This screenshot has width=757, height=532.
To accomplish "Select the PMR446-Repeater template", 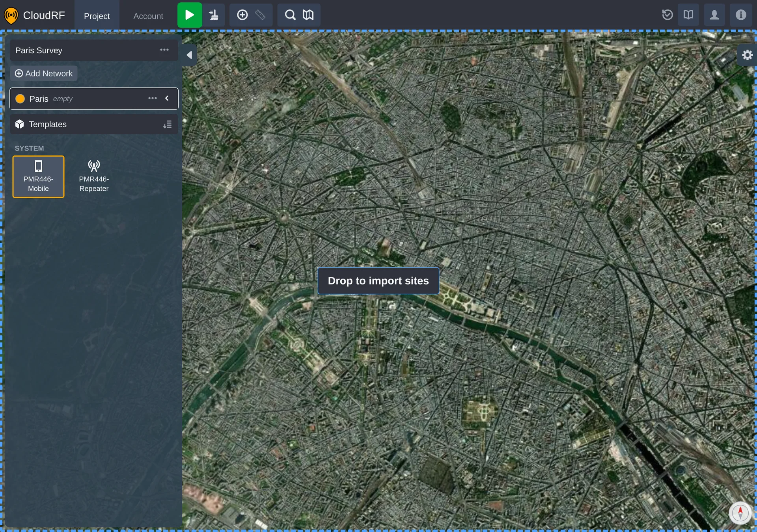I will point(94,177).
